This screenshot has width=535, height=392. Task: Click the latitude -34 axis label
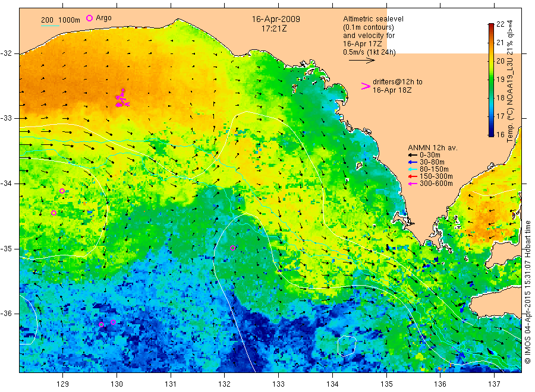coord(7,184)
